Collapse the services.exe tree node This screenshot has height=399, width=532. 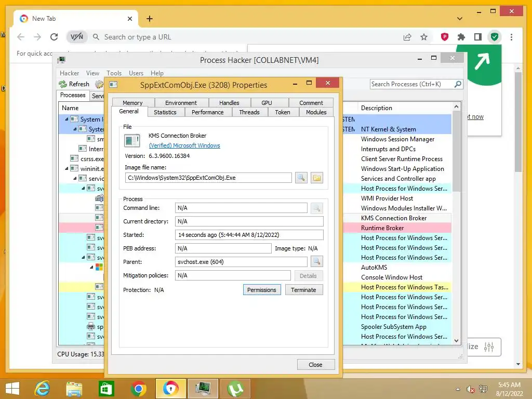(x=75, y=179)
